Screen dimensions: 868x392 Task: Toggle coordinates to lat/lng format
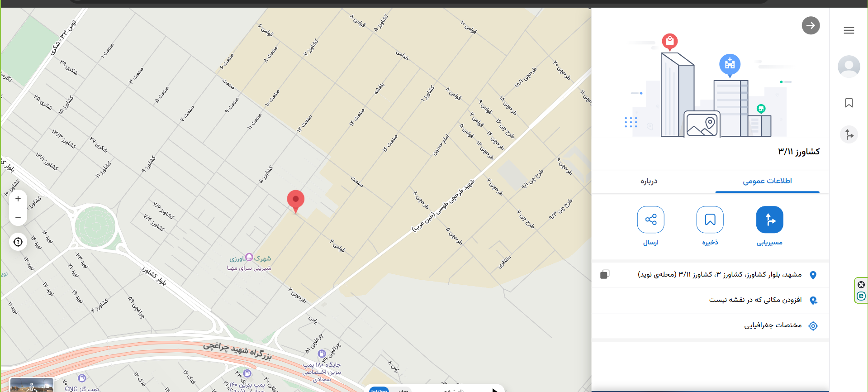379,390
